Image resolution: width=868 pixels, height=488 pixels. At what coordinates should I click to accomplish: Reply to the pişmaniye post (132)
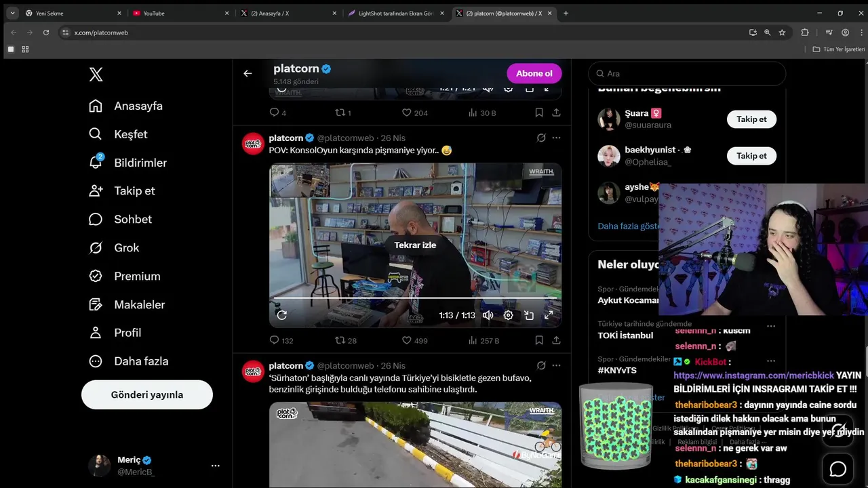[x=281, y=340]
